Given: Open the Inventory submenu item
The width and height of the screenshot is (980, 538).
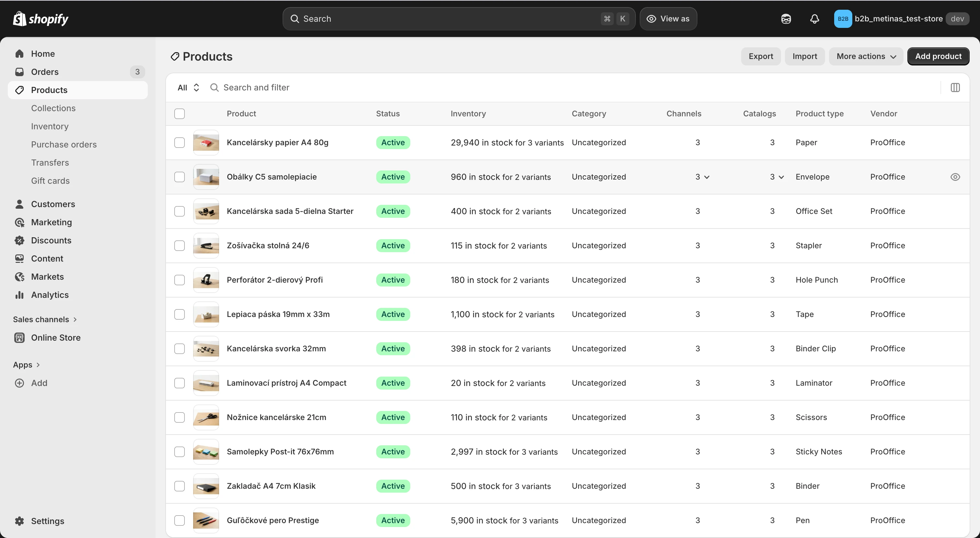Looking at the screenshot, I should pos(50,126).
